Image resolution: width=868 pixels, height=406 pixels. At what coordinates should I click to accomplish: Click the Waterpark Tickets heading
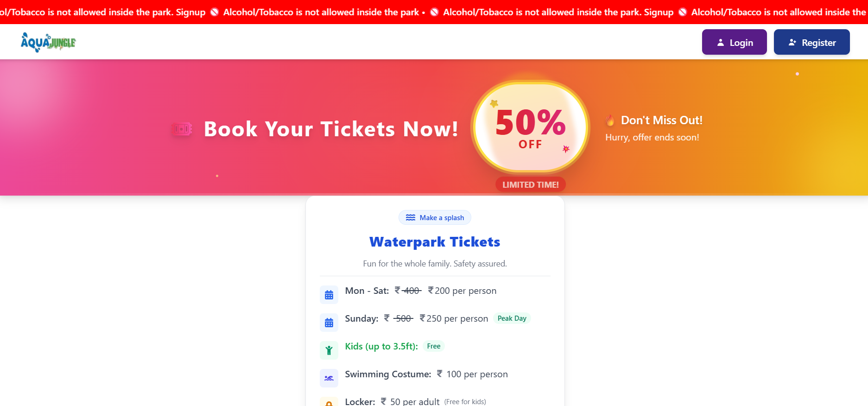point(434,241)
